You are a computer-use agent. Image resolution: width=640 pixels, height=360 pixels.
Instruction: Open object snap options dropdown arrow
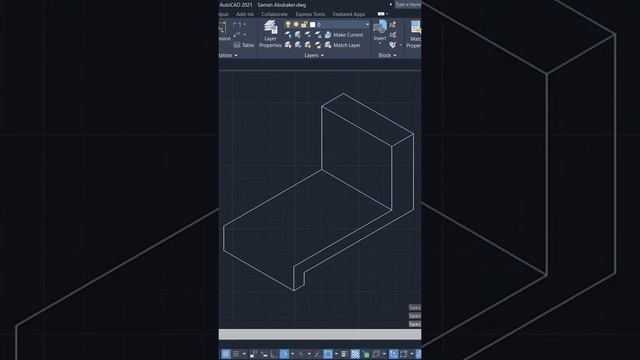tap(336, 354)
